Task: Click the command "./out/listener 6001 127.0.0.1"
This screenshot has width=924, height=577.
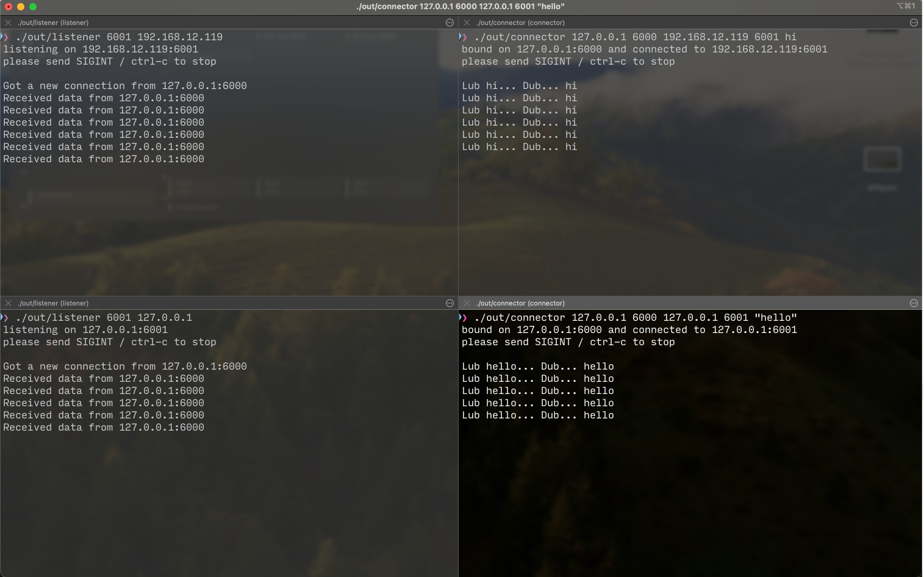Action: click(104, 318)
